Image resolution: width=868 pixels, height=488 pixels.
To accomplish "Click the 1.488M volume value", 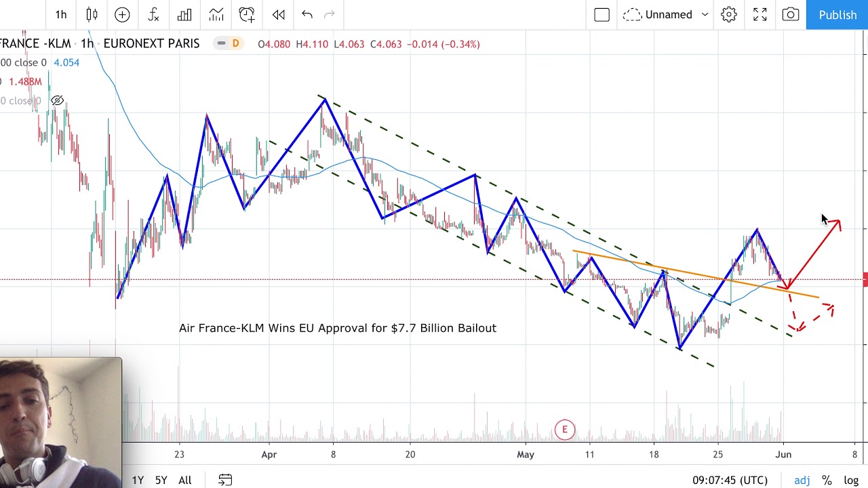I will (25, 81).
